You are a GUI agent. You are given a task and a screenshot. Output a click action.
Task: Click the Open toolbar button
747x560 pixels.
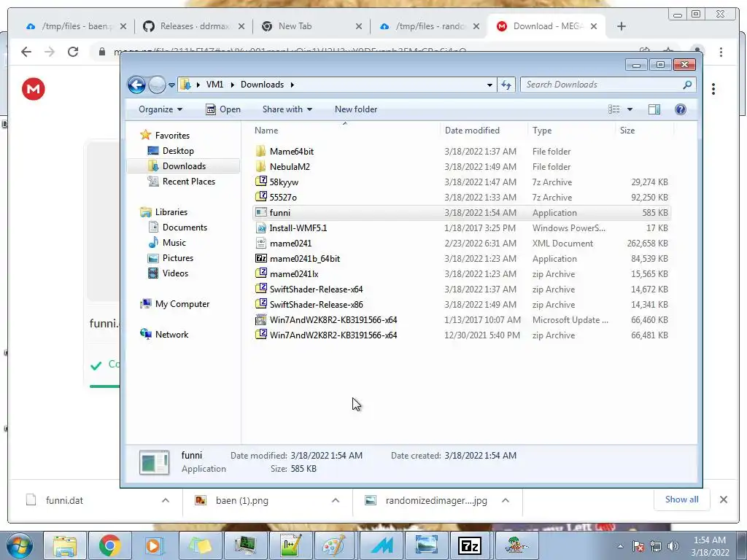click(x=223, y=109)
